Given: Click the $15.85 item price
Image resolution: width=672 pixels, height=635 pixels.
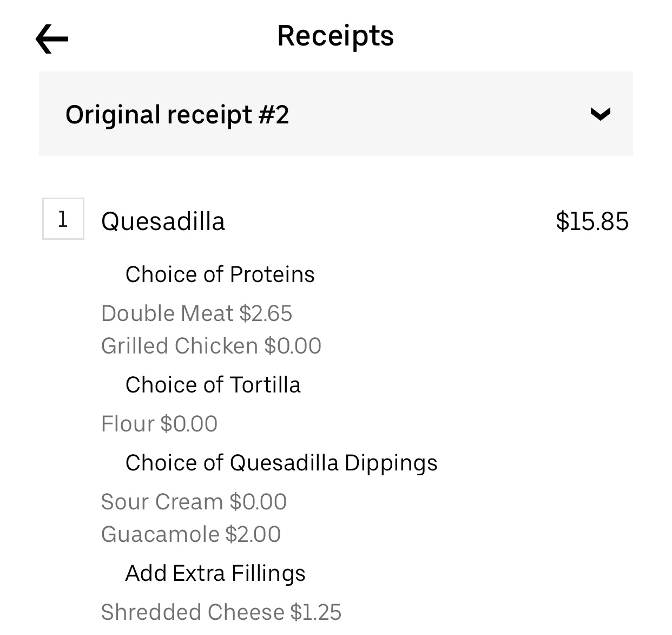Looking at the screenshot, I should pyautogui.click(x=592, y=221).
